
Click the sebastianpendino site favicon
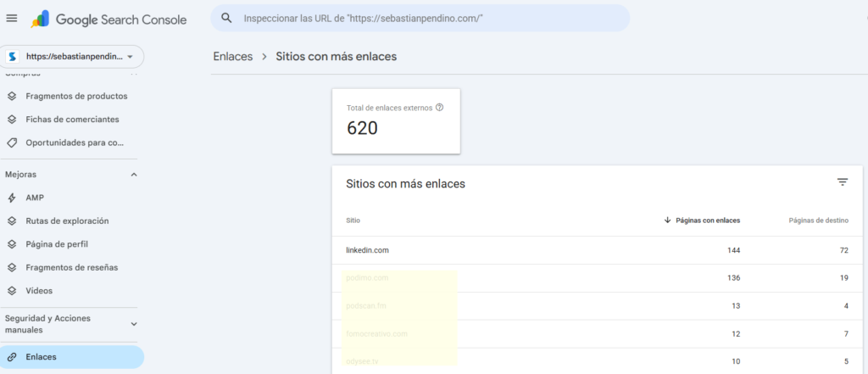[13, 57]
